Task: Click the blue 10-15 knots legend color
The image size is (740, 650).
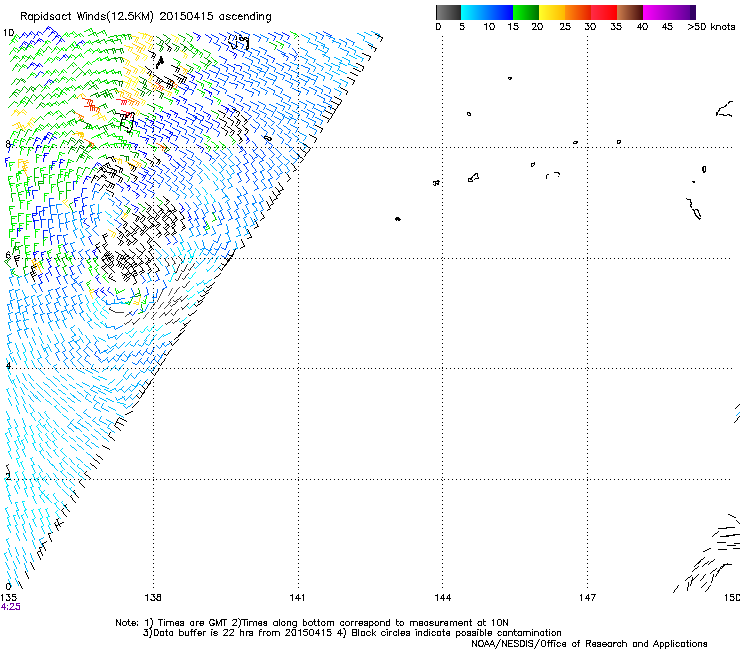Action: tap(500, 12)
